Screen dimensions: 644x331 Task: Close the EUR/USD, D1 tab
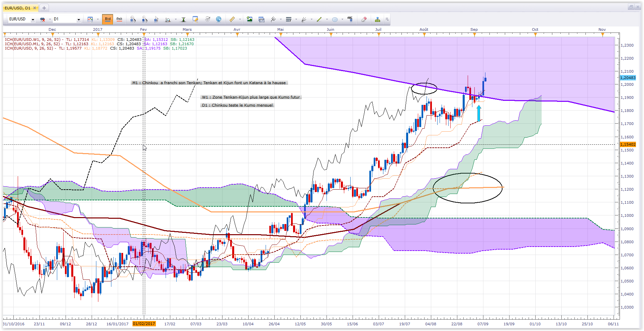tap(34, 8)
